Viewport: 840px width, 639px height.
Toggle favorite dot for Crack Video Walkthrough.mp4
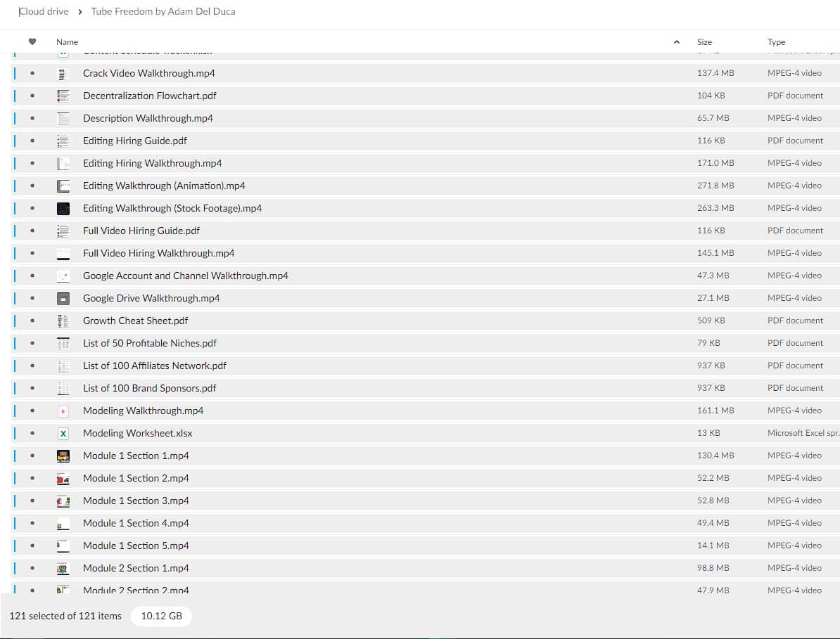tap(32, 73)
